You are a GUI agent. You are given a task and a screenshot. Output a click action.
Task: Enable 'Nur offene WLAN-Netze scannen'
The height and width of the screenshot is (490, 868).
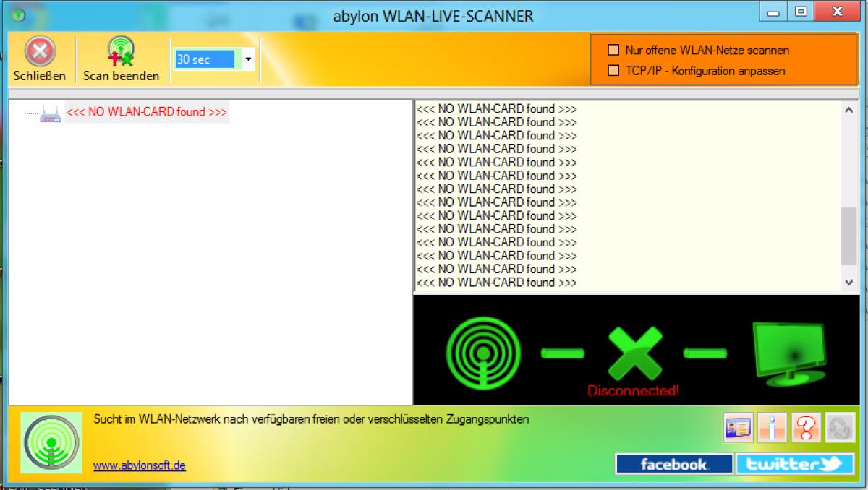click(x=614, y=50)
